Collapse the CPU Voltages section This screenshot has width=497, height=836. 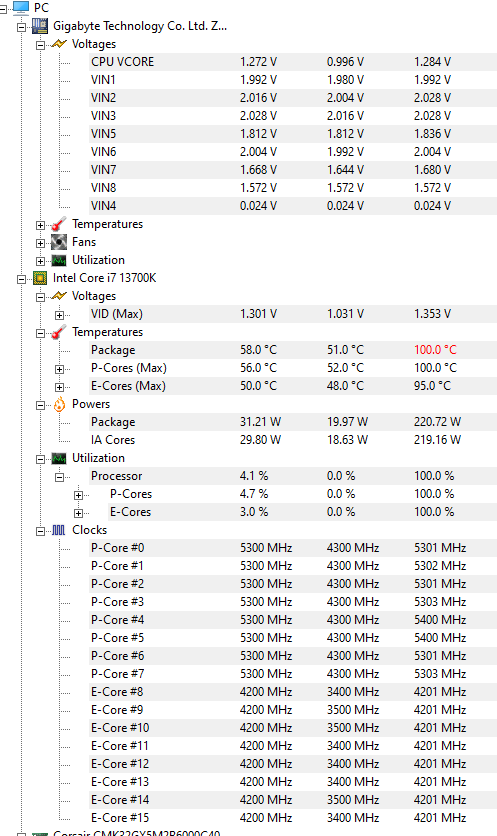pyautogui.click(x=41, y=298)
